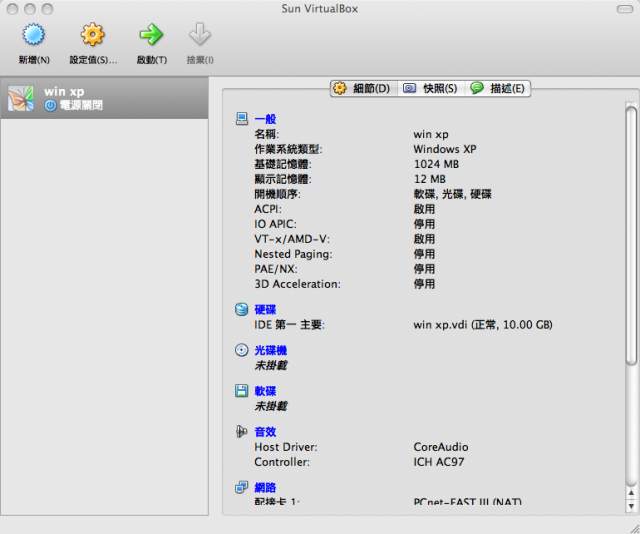Open the 音效 audio section link
Screen dimensions: 640x534
(x=265, y=432)
